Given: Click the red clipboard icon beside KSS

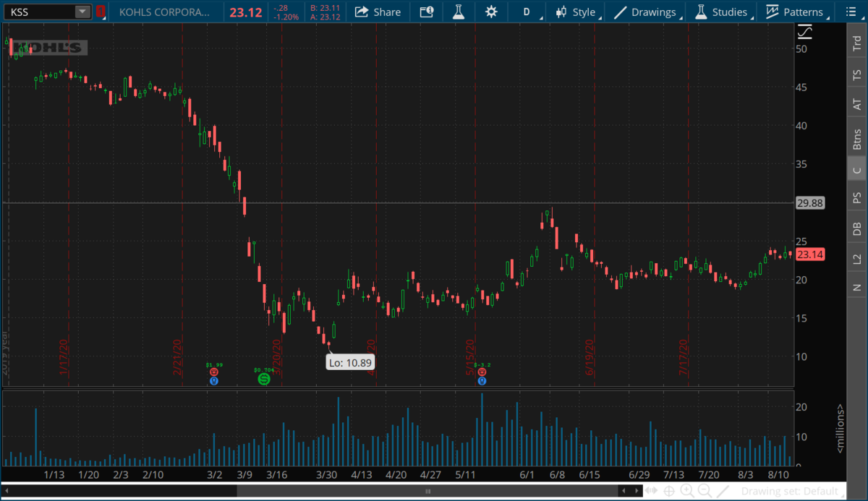Looking at the screenshot, I should coord(101,12).
